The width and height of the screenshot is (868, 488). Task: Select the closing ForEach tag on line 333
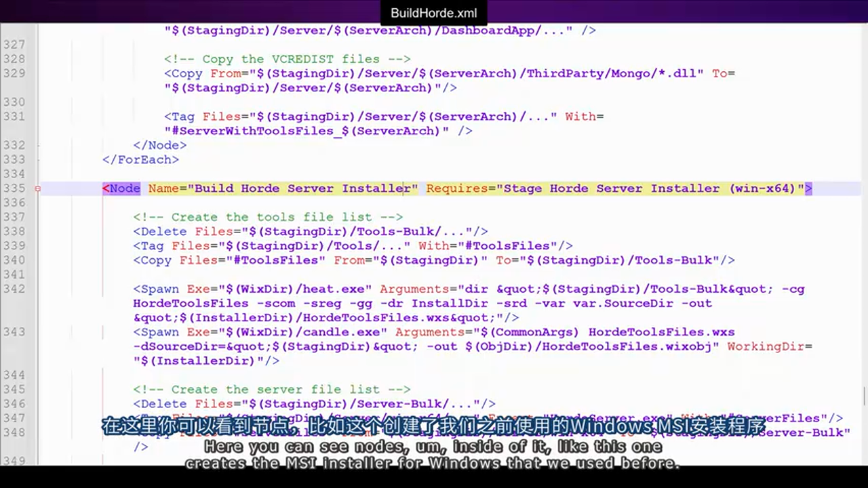(140, 159)
